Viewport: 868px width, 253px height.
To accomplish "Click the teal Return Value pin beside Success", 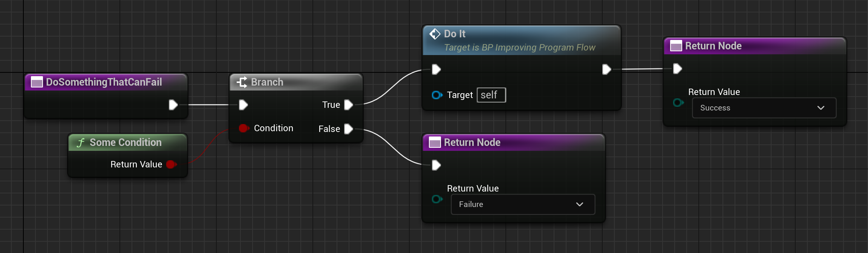I will click(678, 103).
